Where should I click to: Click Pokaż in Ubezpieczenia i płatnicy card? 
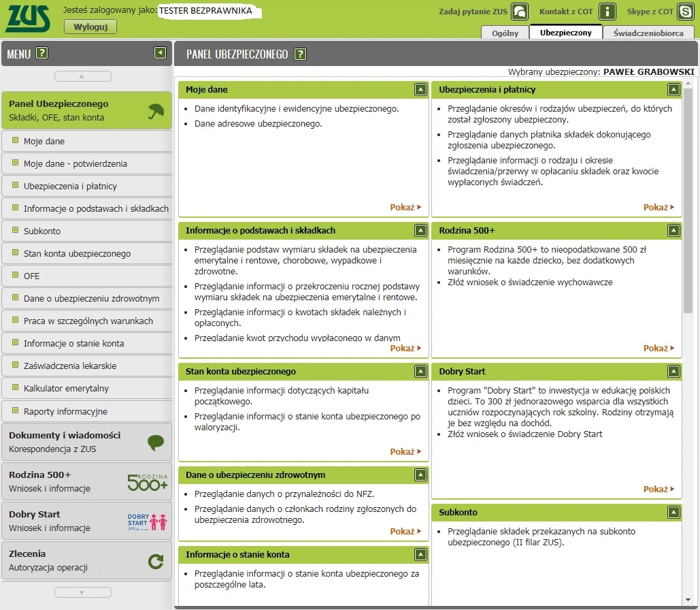click(x=659, y=207)
